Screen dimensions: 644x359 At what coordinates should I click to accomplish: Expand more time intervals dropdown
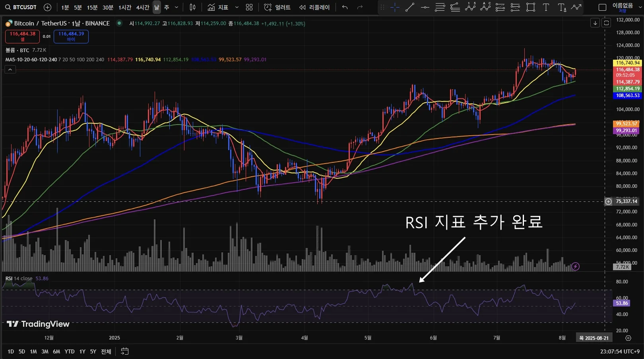177,7
